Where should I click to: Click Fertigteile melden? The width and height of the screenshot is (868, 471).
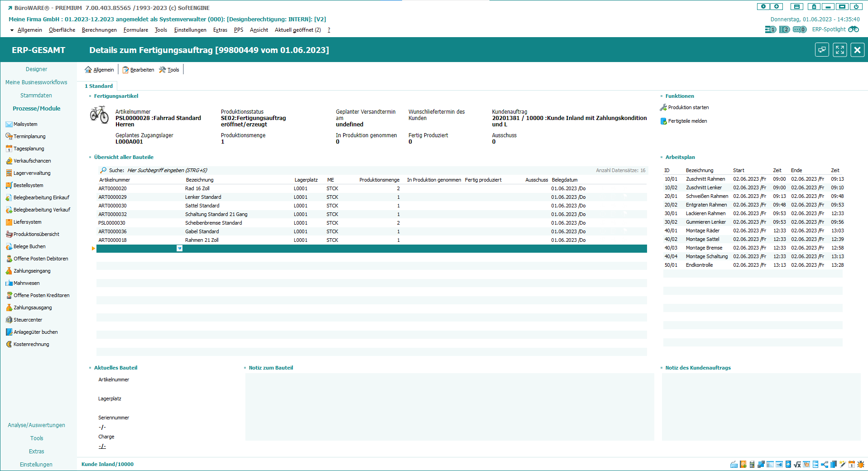(687, 121)
